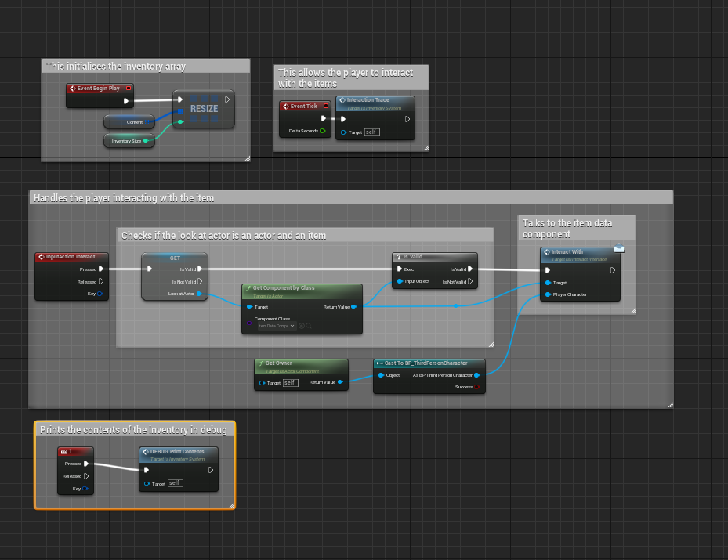Click the question mark icon on Is Valid node
The width and height of the screenshot is (728, 560).
point(398,256)
